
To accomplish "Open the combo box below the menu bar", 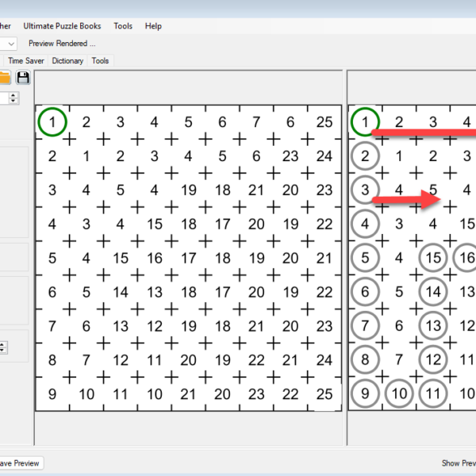I will [x=10, y=44].
